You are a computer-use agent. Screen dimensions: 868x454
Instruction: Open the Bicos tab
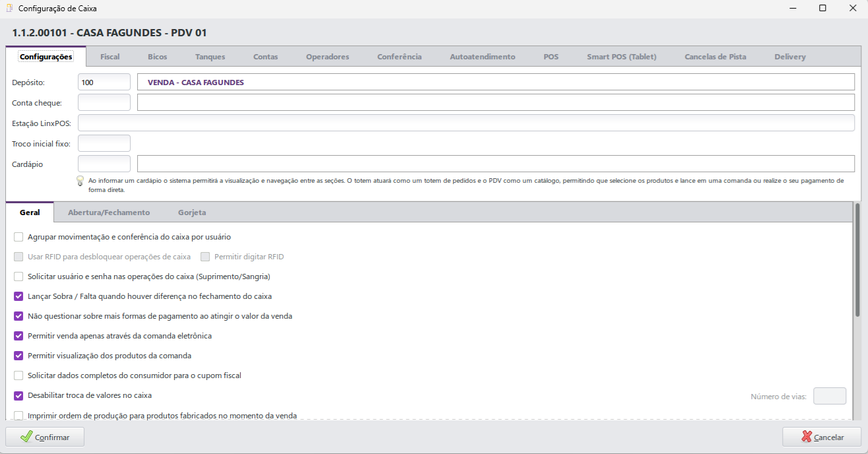158,57
